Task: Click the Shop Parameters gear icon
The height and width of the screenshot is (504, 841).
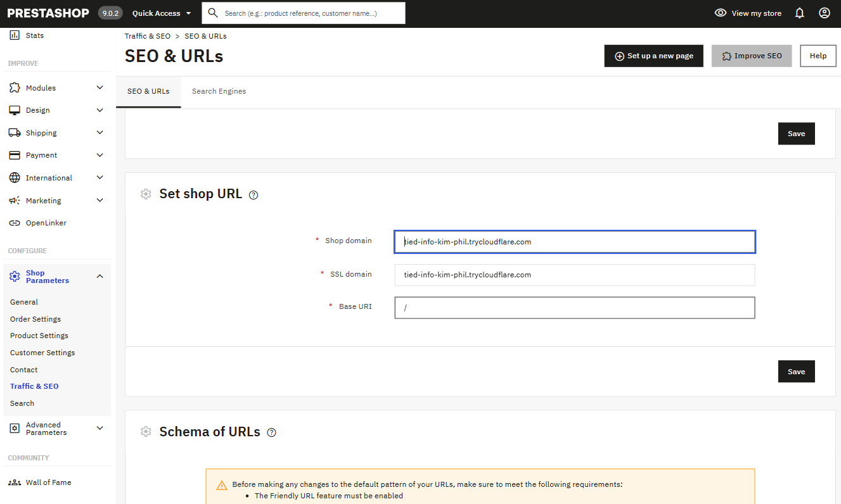Action: point(14,277)
